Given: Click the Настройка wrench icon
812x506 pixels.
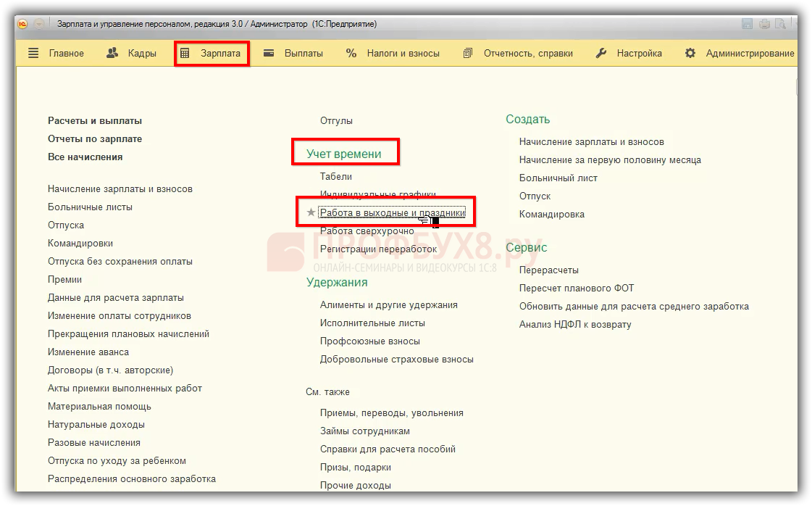Looking at the screenshot, I should click(x=601, y=53).
